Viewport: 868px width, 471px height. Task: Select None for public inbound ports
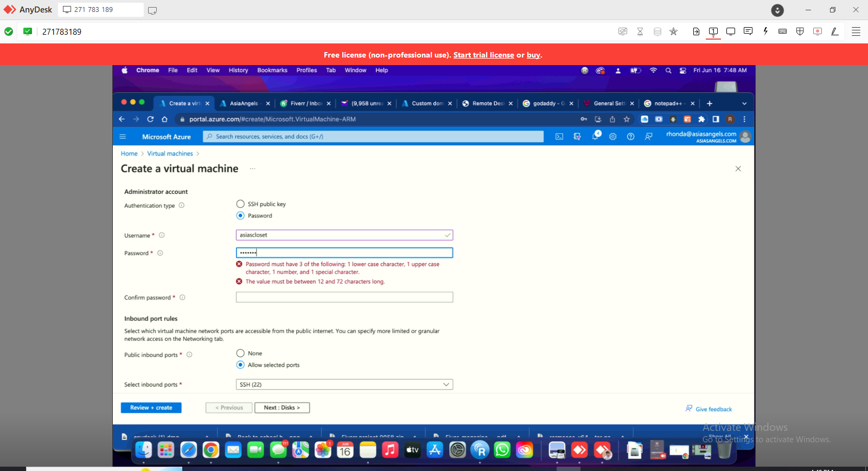(240, 353)
